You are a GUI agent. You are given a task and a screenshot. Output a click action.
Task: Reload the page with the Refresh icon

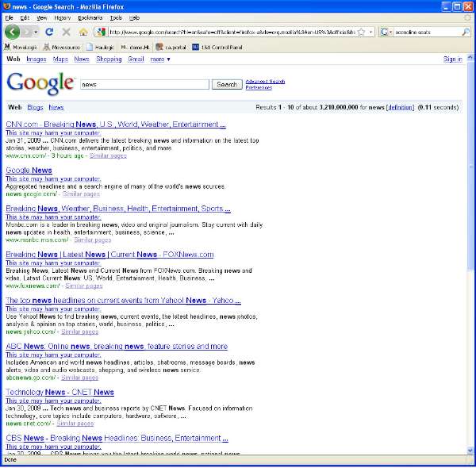49,32
